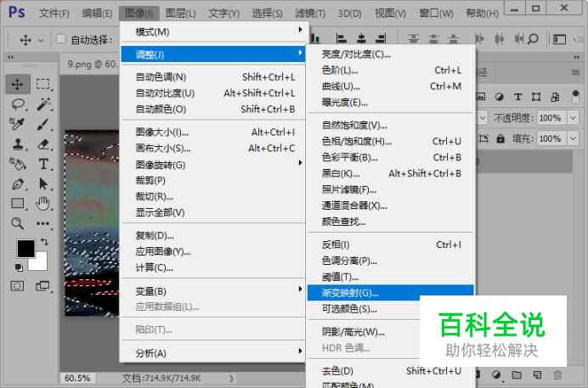
Task: Select the Pen tool
Action: click(18, 184)
